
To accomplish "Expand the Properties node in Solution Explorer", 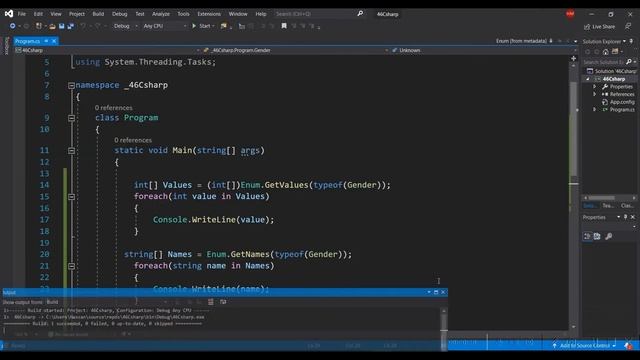I will [x=595, y=87].
